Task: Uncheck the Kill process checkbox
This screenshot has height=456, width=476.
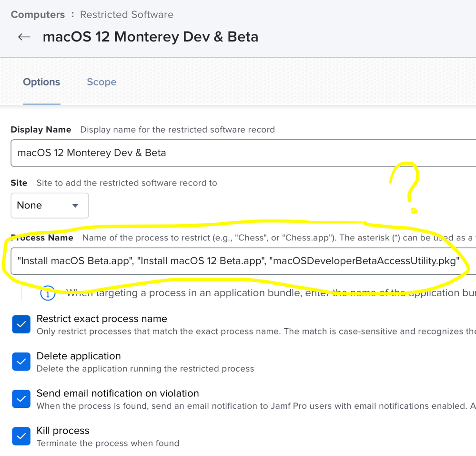Action: pos(21,436)
